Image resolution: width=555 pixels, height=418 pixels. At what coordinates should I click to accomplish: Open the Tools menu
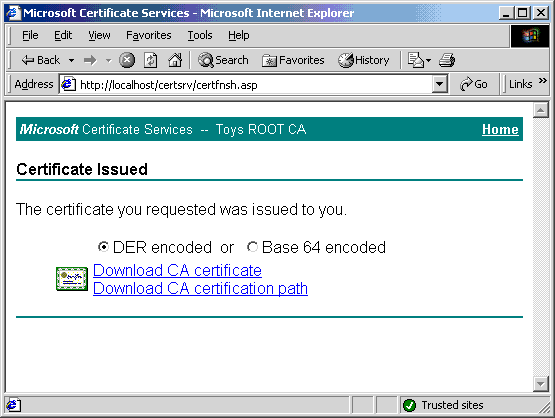click(200, 35)
